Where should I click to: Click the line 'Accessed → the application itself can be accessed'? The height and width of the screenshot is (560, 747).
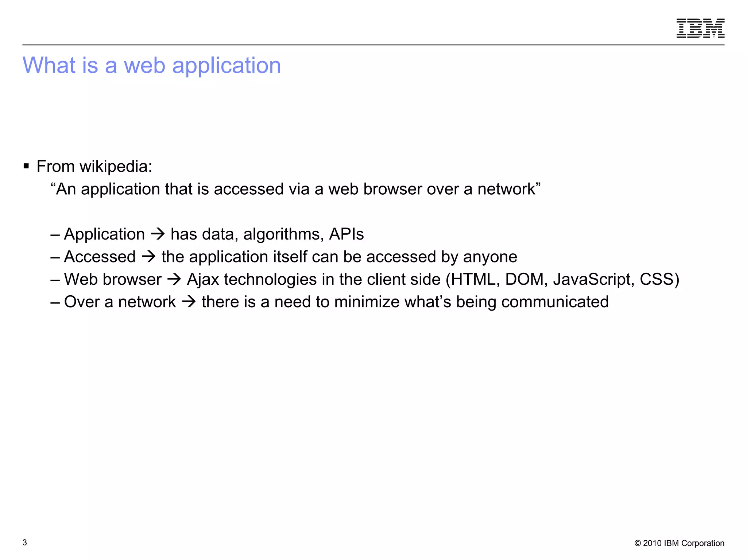[x=284, y=257]
